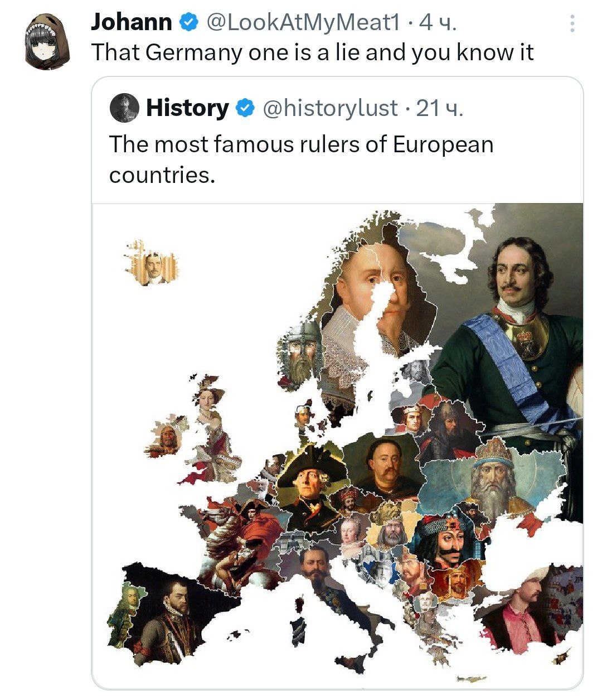The image size is (602, 700).
Task: Open the Johann display name link
Action: click(x=132, y=22)
